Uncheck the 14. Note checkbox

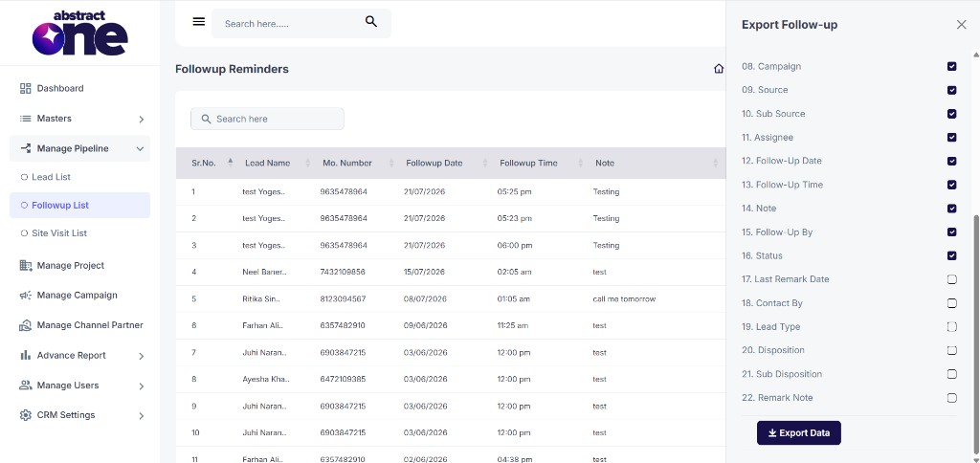952,209
